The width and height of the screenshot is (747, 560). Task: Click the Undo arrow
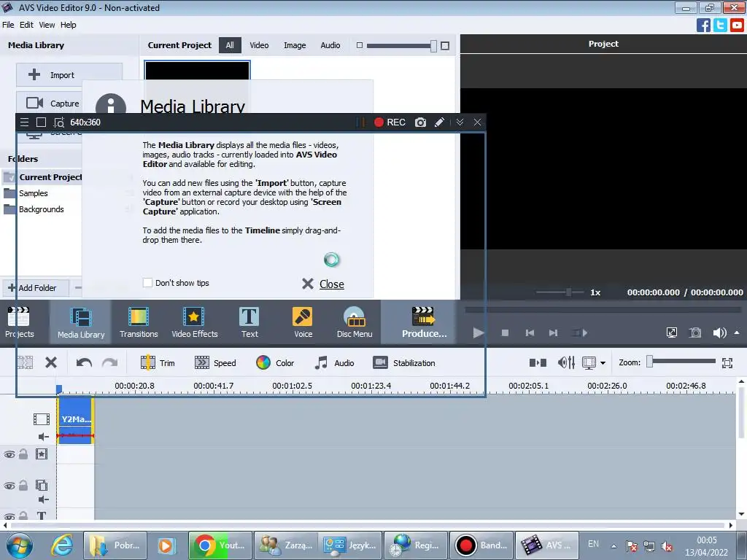(x=84, y=363)
